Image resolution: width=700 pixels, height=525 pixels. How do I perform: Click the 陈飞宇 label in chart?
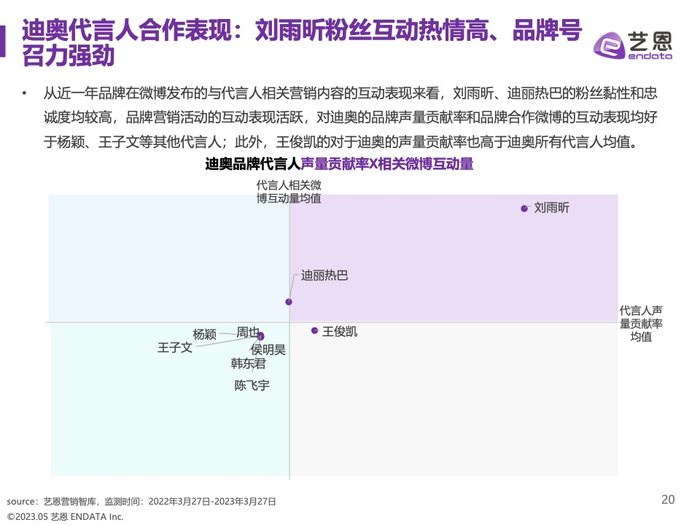coord(252,385)
